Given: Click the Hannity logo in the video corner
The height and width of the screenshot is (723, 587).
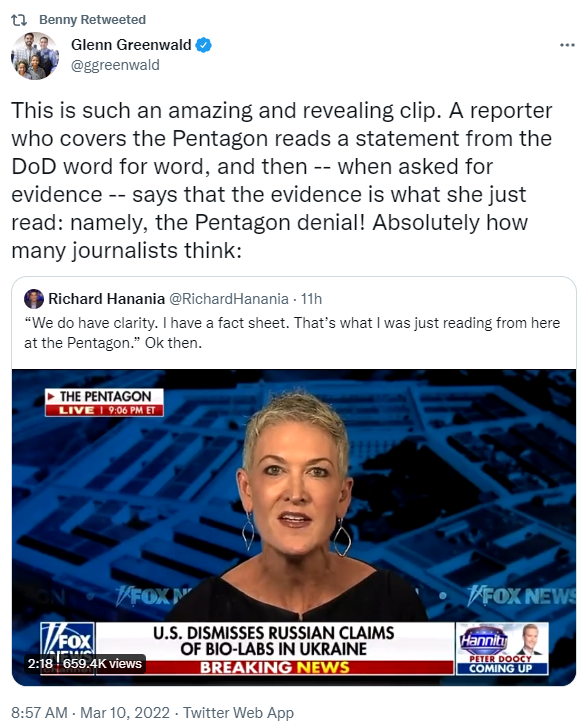Looking at the screenshot, I should (x=484, y=640).
